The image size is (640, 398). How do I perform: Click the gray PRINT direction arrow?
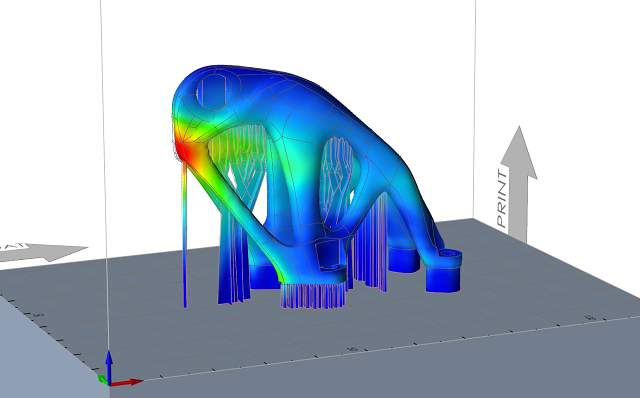[x=518, y=184]
